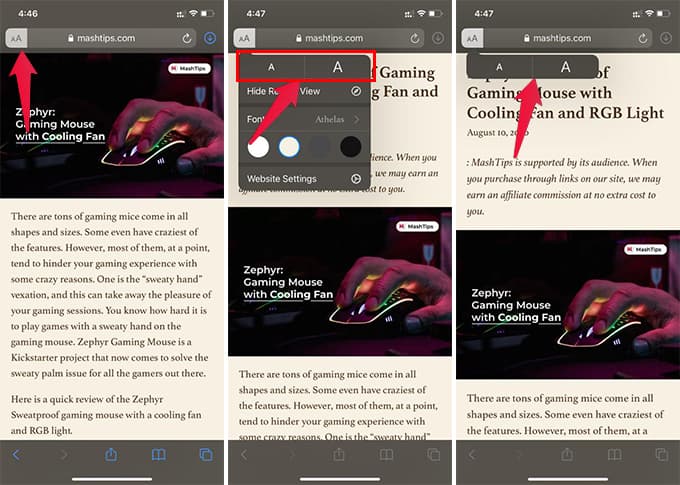The image size is (680, 485).
Task: Tap the small A in the right screenshot
Action: pos(500,67)
